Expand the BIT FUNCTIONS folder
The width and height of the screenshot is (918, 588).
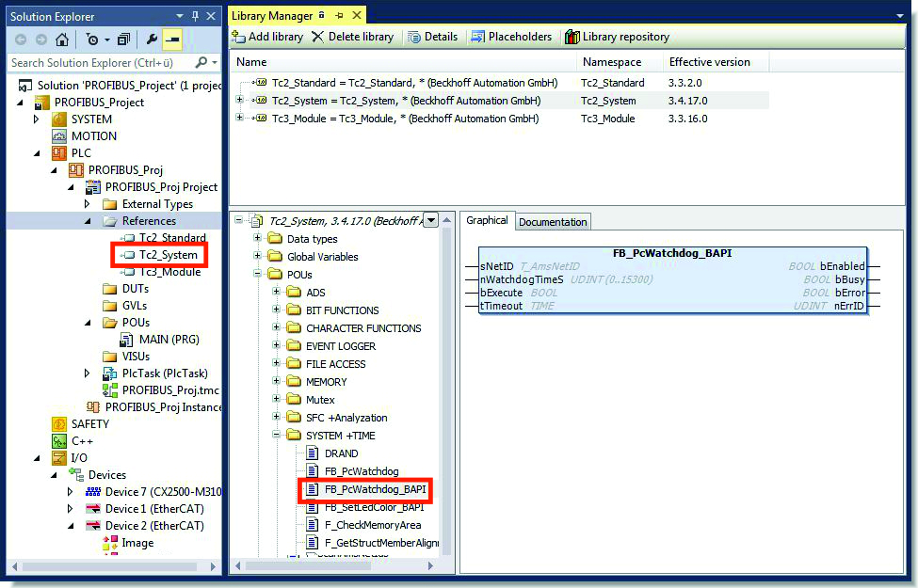coord(276,309)
